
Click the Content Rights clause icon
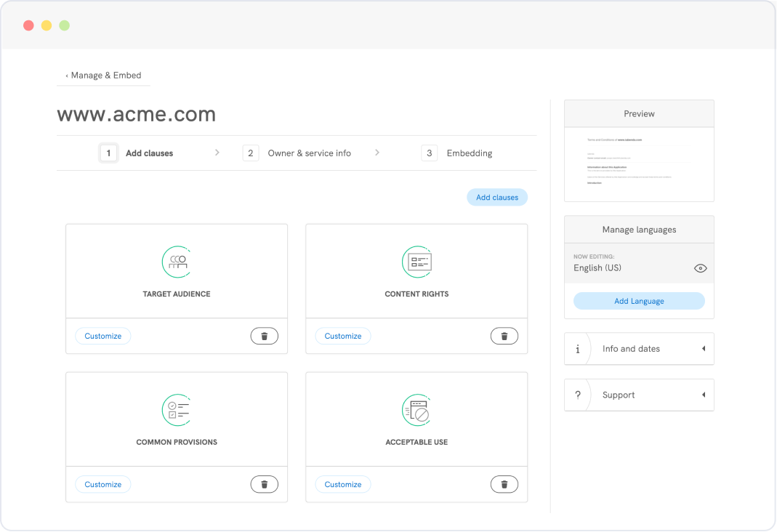[416, 262]
